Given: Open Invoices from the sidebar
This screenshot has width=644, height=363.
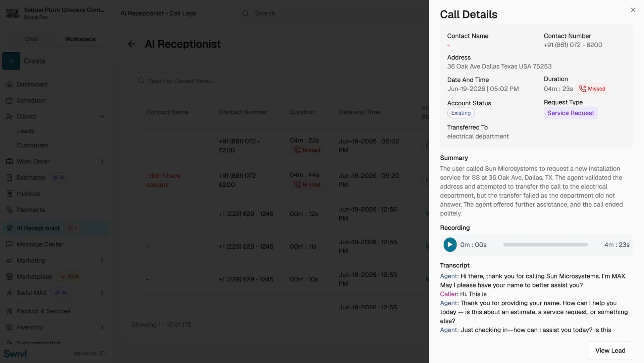Looking at the screenshot, I should pos(28,194).
